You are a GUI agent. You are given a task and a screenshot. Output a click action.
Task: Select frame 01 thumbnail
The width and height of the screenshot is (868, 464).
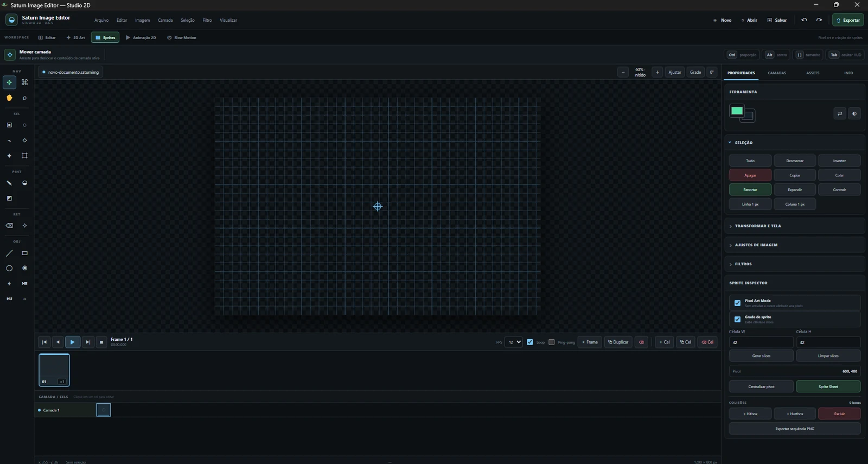[x=54, y=370]
